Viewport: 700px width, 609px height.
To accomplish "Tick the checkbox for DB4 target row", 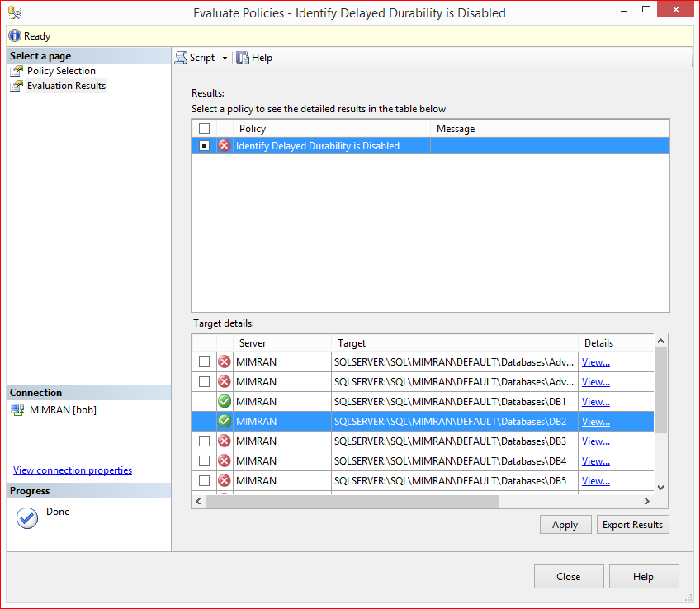I will point(204,461).
